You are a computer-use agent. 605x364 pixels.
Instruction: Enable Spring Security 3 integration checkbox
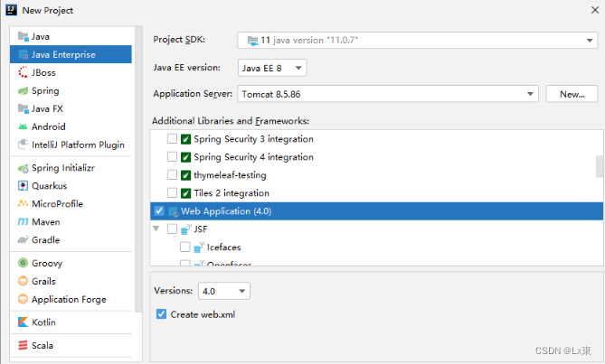click(x=172, y=139)
